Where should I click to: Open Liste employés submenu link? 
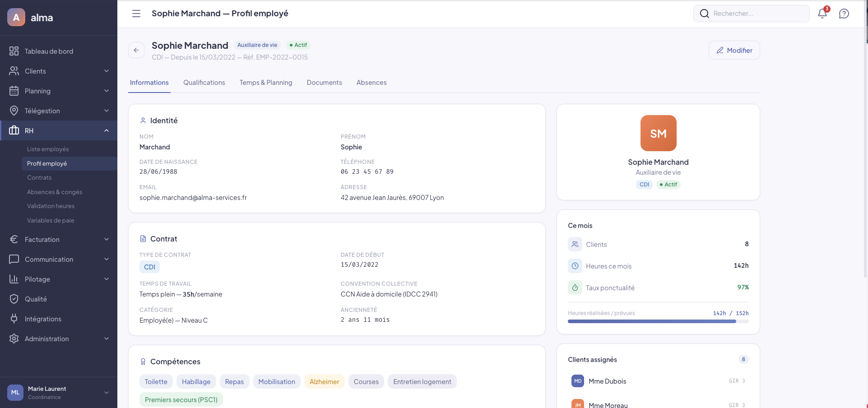point(48,149)
